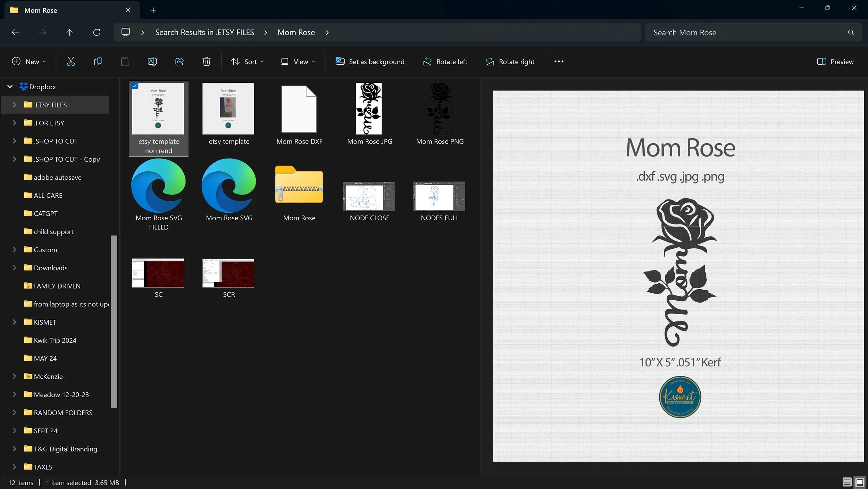
Task: Click the Refresh icon
Action: click(97, 32)
